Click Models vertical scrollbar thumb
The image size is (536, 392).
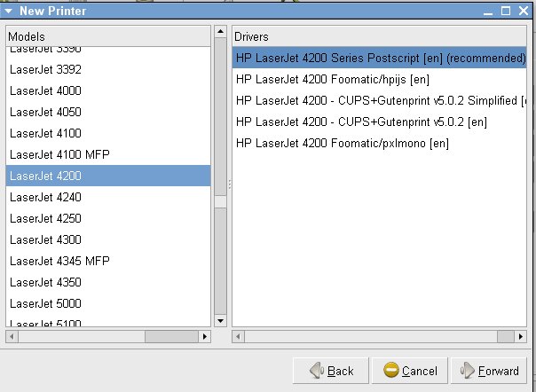coord(220,201)
